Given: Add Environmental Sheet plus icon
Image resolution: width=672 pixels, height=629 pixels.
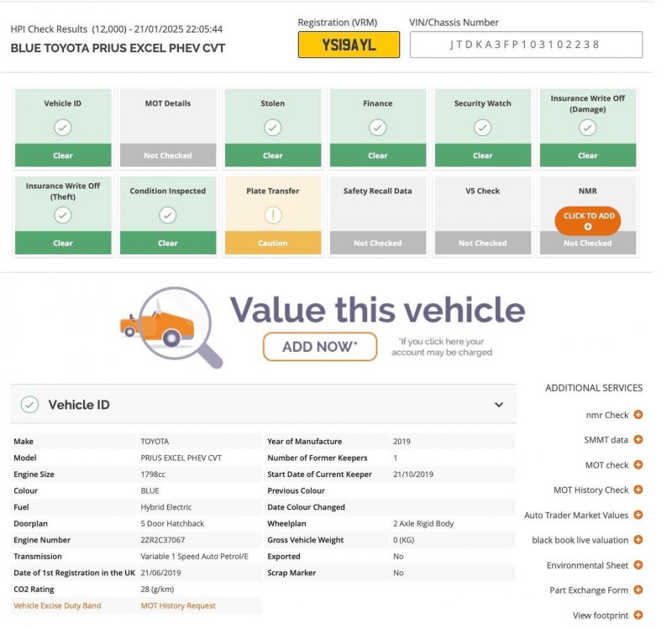Looking at the screenshot, I should [x=638, y=564].
